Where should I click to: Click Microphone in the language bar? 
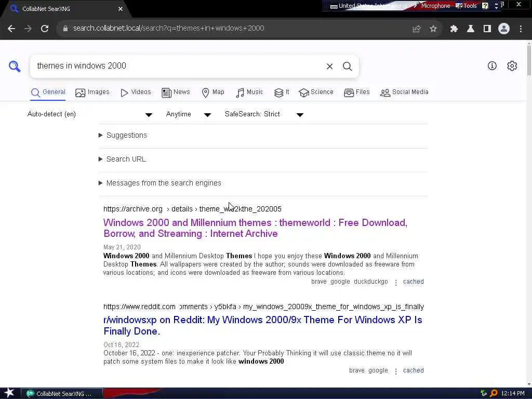coord(432,6)
